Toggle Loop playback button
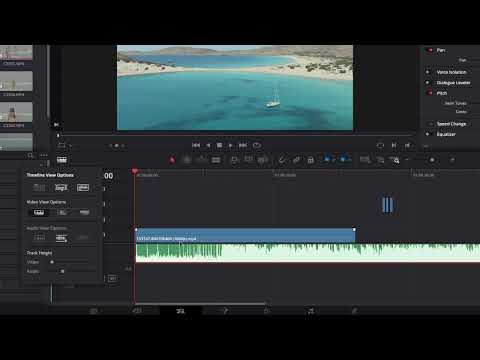This screenshot has height=360, width=480. [x=257, y=145]
